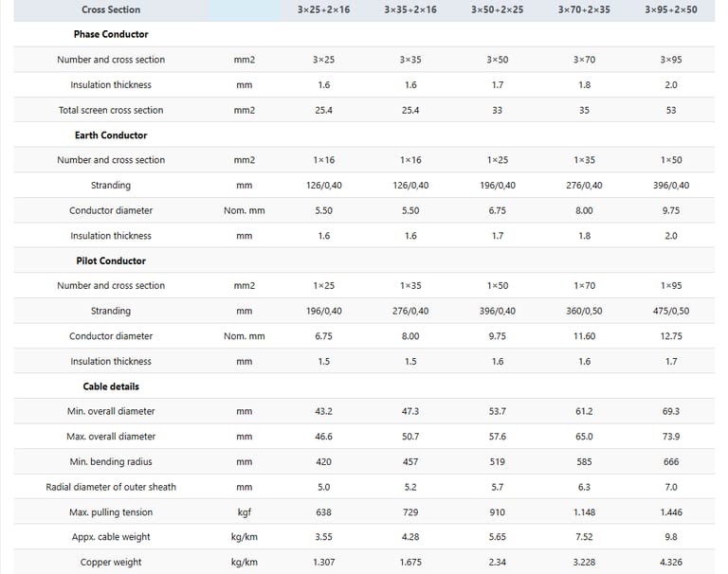The width and height of the screenshot is (728, 574).
Task: Click the Max. pulling tension row label
Action: (x=111, y=512)
